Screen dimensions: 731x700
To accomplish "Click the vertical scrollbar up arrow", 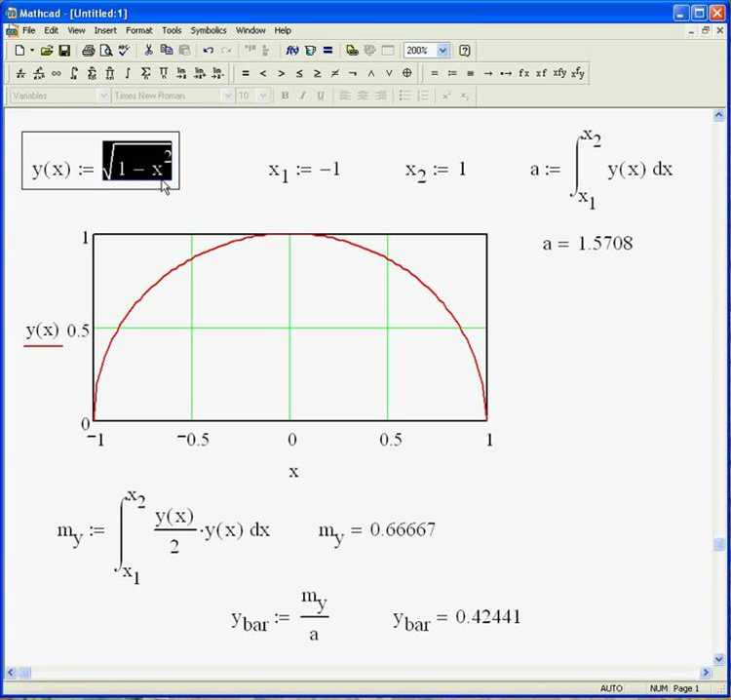I will pyautogui.click(x=718, y=115).
